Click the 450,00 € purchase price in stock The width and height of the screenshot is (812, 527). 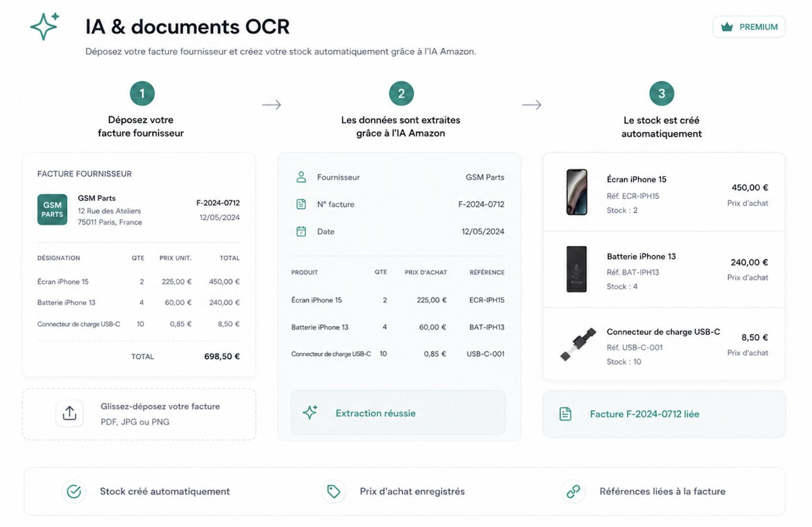tap(750, 188)
